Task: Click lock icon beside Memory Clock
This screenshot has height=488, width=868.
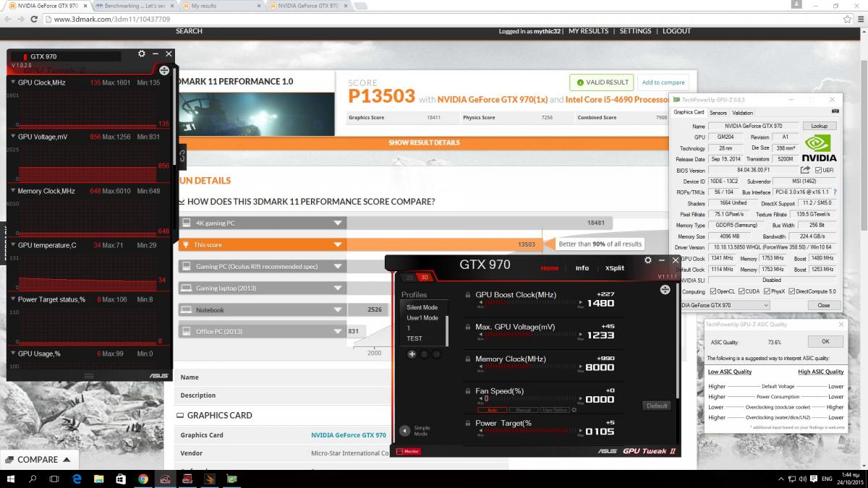Action: pyautogui.click(x=468, y=359)
